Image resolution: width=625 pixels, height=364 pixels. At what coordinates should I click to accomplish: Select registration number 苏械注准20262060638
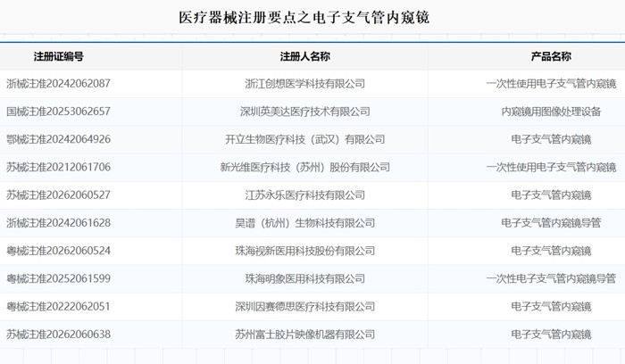58,335
